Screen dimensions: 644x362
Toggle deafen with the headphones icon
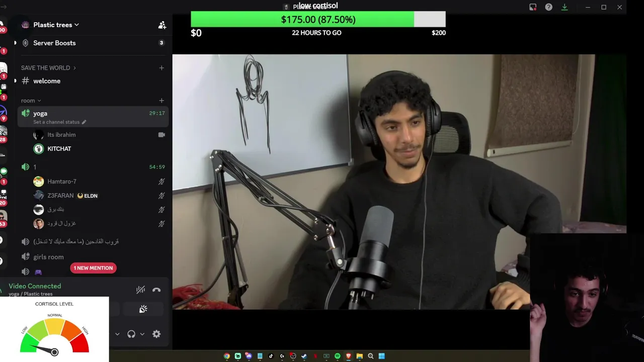coord(131,334)
